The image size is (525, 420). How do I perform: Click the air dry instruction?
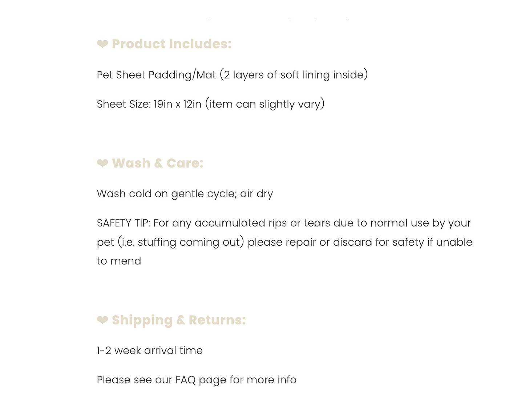(x=257, y=194)
